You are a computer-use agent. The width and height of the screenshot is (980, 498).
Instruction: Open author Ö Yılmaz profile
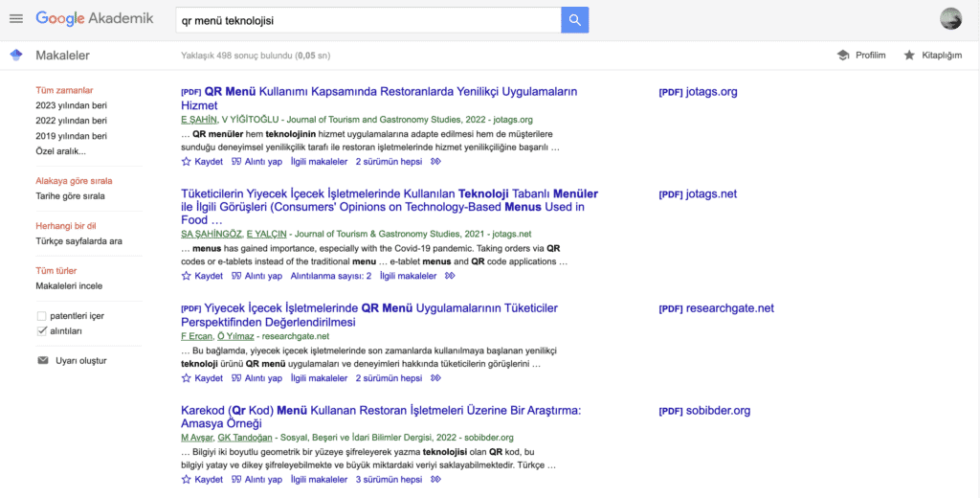(x=235, y=336)
